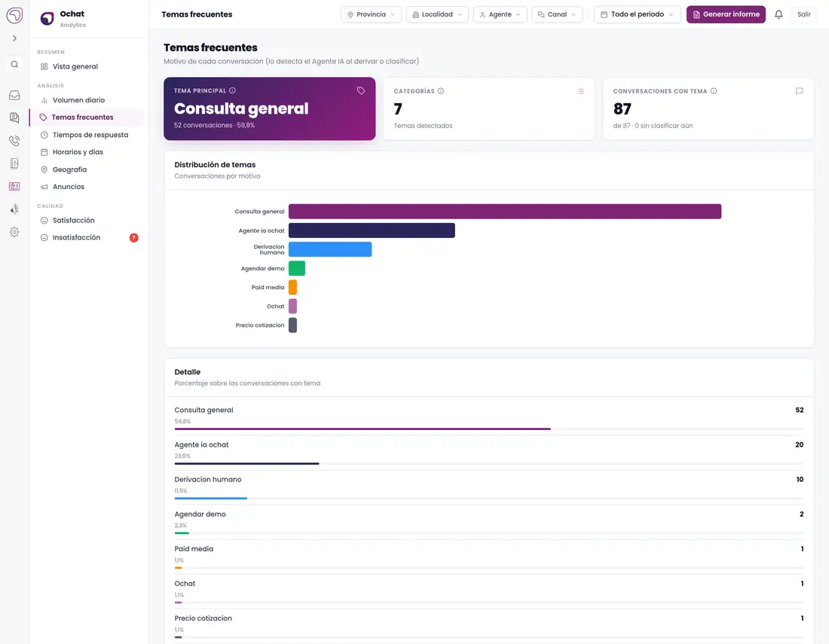The height and width of the screenshot is (644, 829).
Task: Click the tag icon on Consulta general card
Action: [x=361, y=90]
